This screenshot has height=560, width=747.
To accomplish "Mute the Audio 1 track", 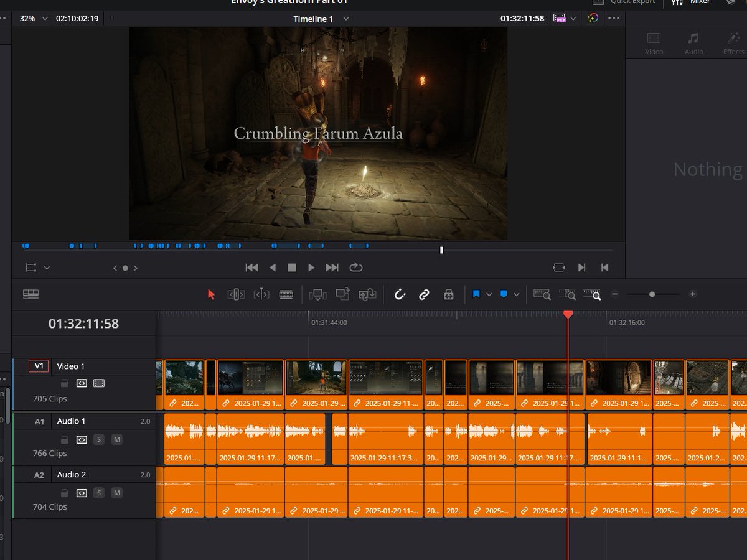I will click(x=116, y=439).
